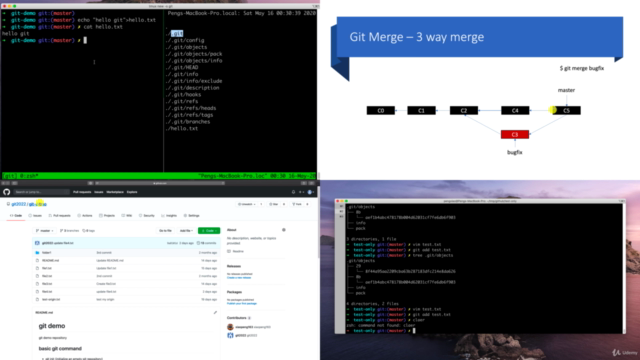Image resolution: width=640 pixels, height=360 pixels.
Task: Click ./hello.txt line in tmux right pane
Action: pyautogui.click(x=182, y=129)
